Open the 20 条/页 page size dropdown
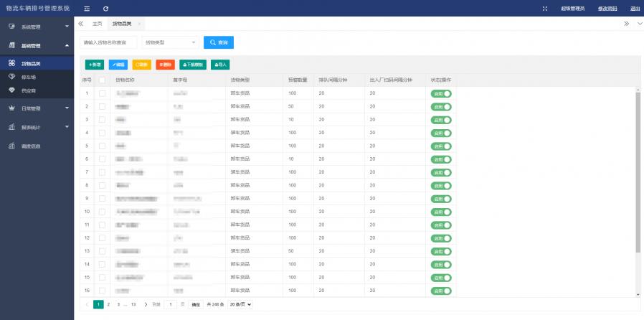This screenshot has width=644, height=320. [240, 304]
